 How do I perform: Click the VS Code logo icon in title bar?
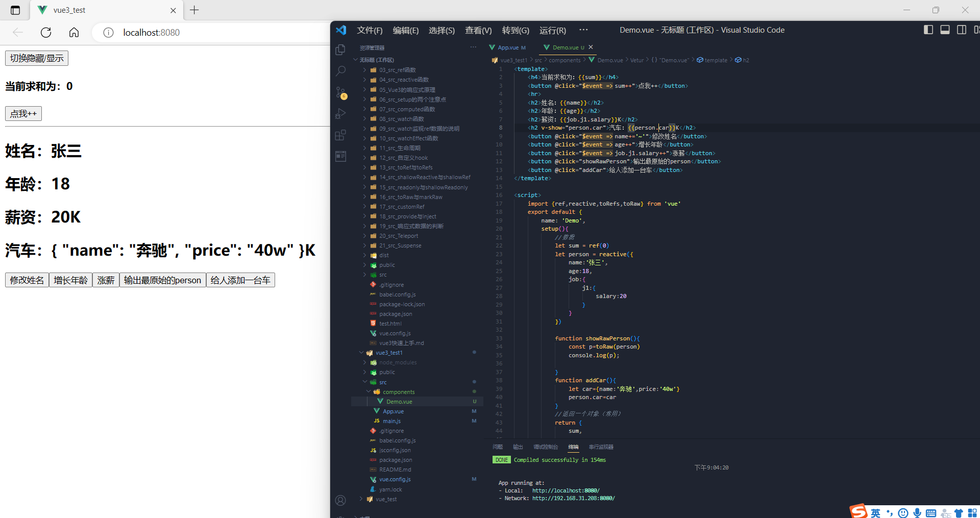(x=341, y=30)
